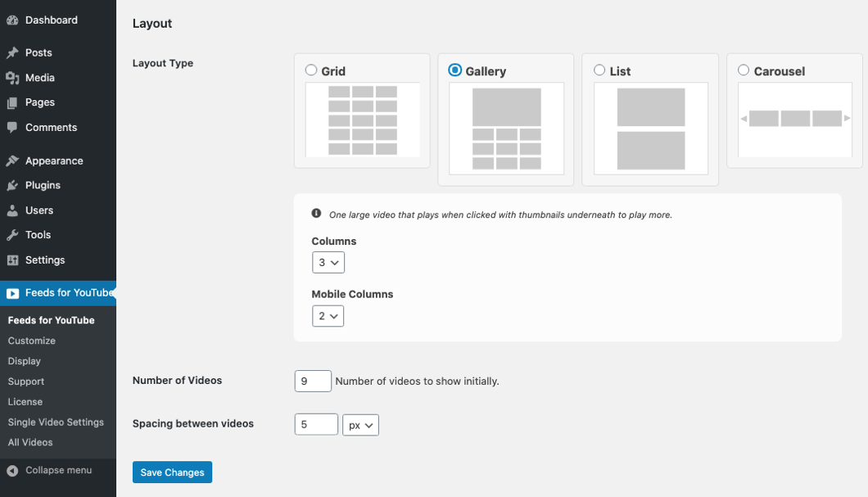Click the Pages icon in sidebar

coord(12,103)
